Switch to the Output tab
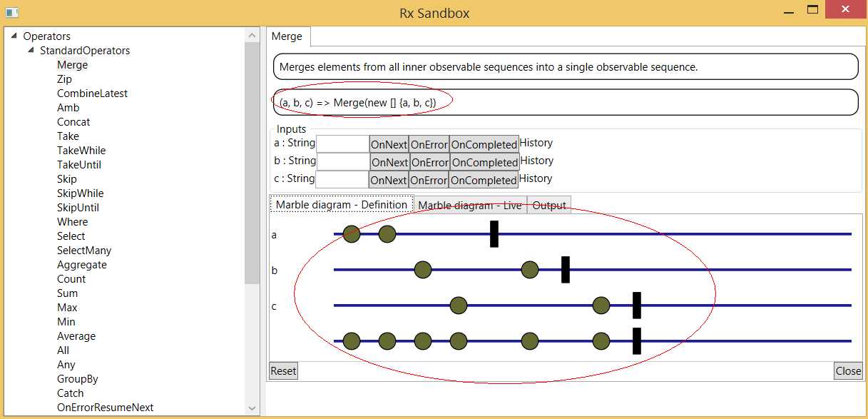Image resolution: width=868 pixels, height=419 pixels. pyautogui.click(x=549, y=205)
